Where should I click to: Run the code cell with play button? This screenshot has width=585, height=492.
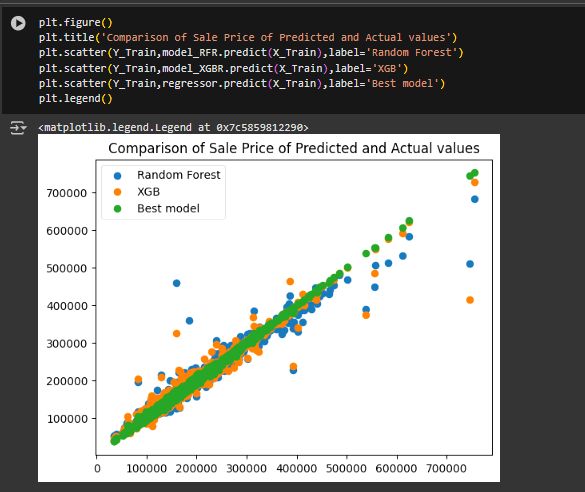18,23
